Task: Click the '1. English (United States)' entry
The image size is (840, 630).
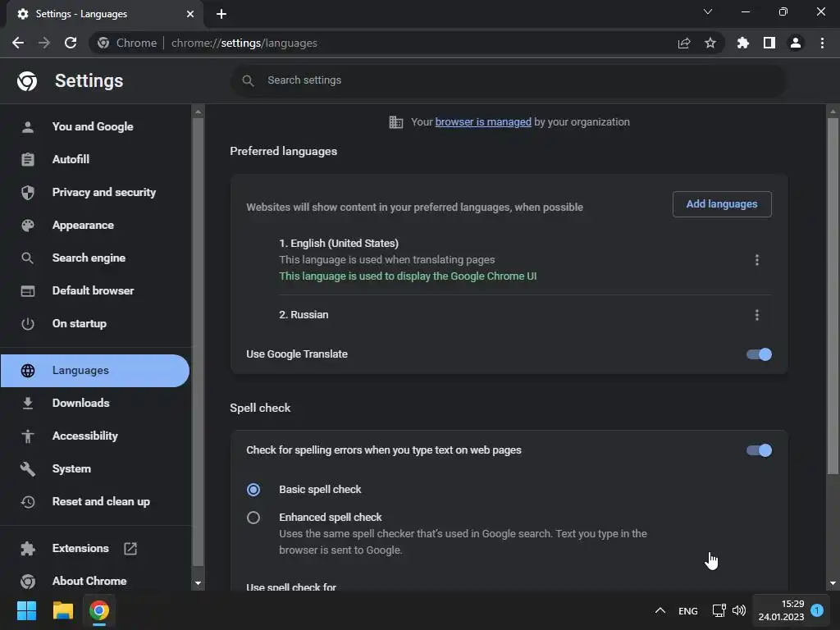Action: 339,243
